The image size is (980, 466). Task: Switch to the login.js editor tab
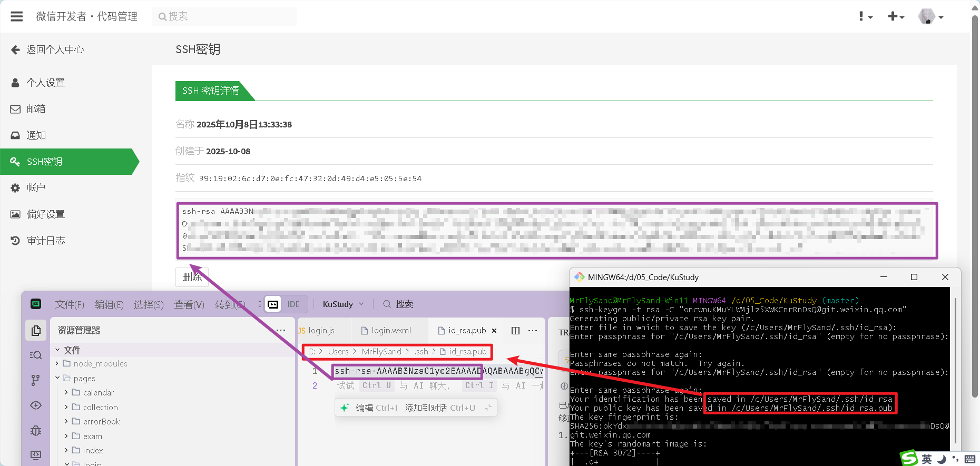pos(320,331)
